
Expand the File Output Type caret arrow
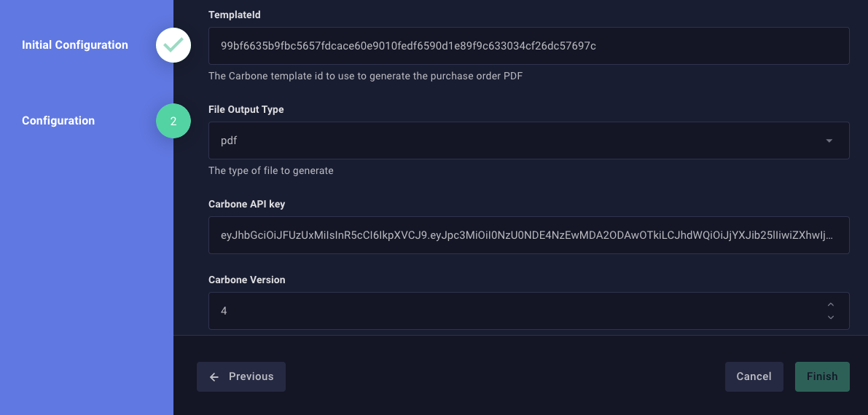[x=829, y=141]
